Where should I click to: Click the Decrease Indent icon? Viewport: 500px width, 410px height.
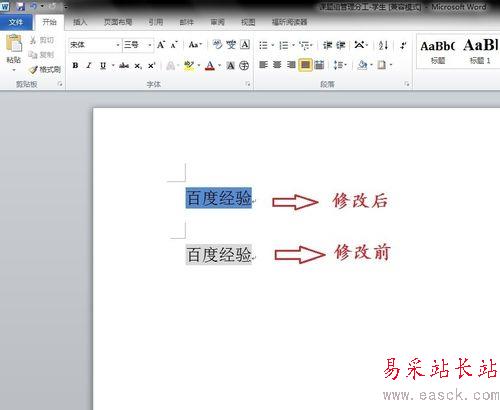tap(328, 45)
